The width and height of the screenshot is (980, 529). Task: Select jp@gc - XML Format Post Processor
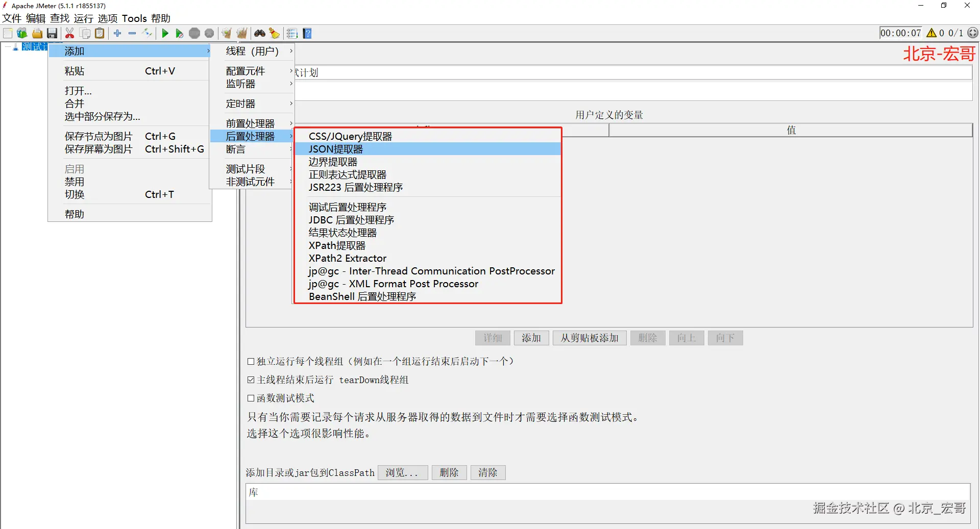428,284
